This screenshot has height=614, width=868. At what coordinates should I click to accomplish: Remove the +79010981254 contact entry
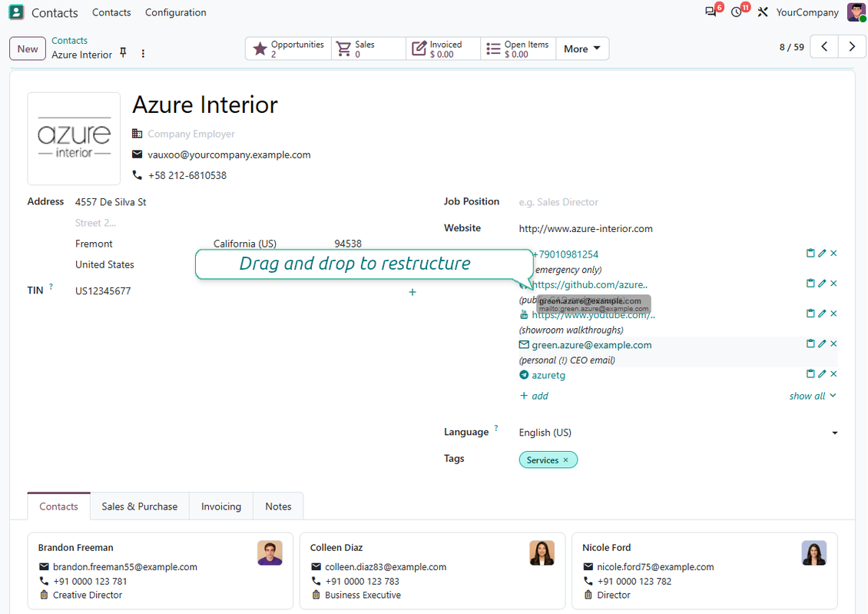pos(833,253)
